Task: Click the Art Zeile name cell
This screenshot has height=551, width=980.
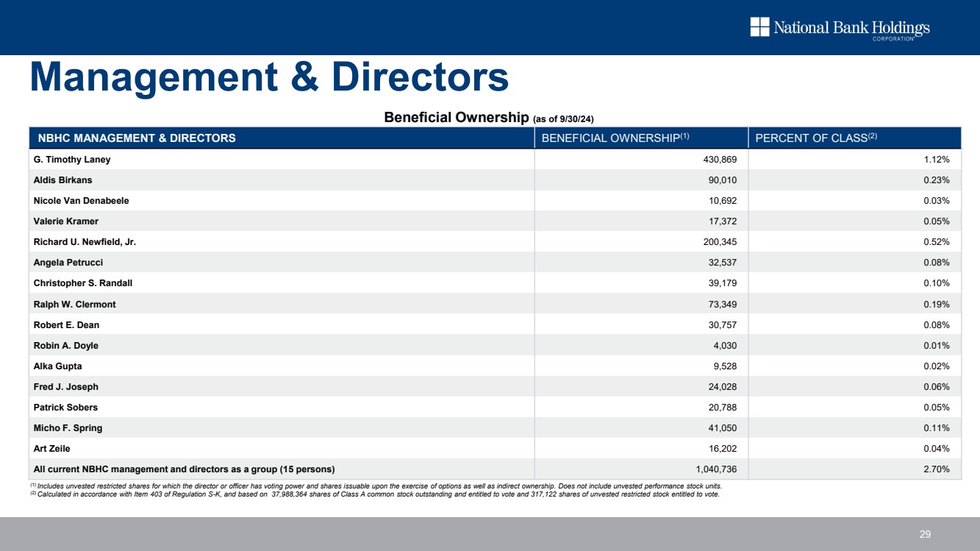Action: [x=51, y=449]
